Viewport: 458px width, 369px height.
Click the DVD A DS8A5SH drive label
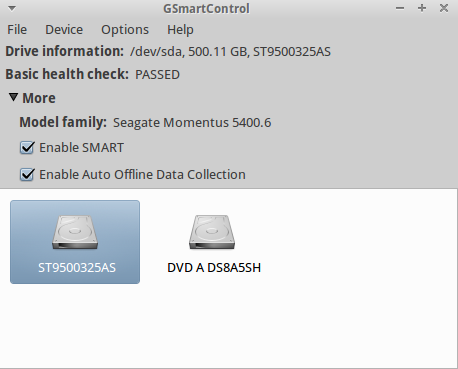(x=214, y=268)
